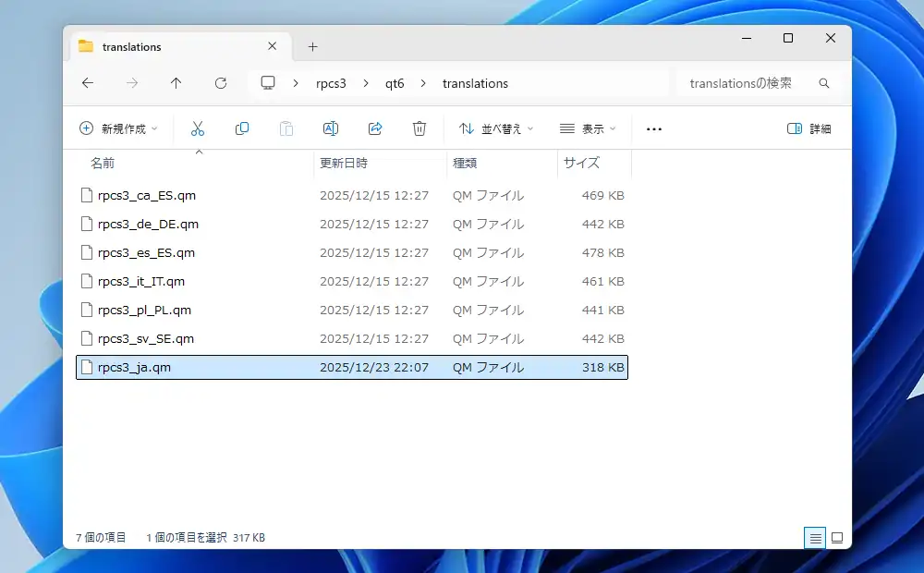Open the qt6 folder from the breadcrumb
The height and width of the screenshot is (573, 924).
click(395, 83)
